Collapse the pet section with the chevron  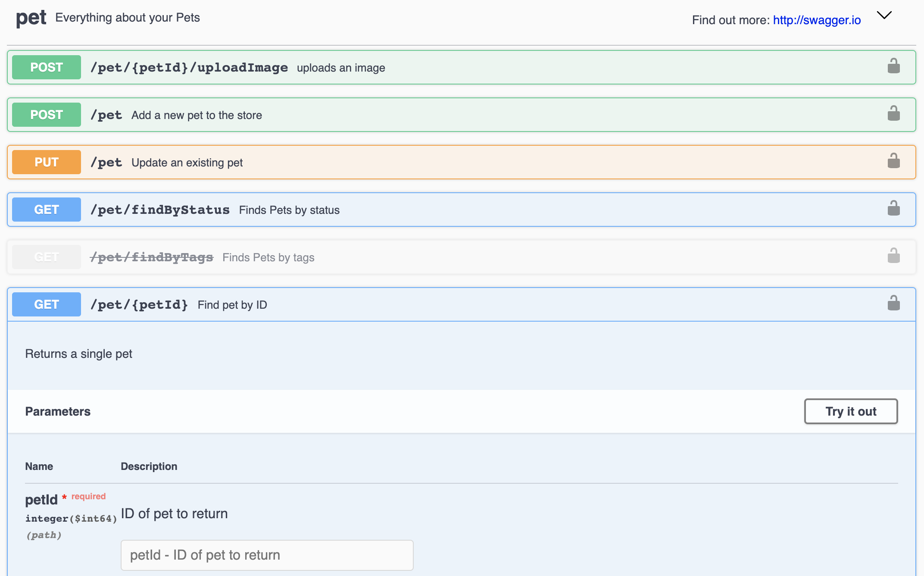884,16
